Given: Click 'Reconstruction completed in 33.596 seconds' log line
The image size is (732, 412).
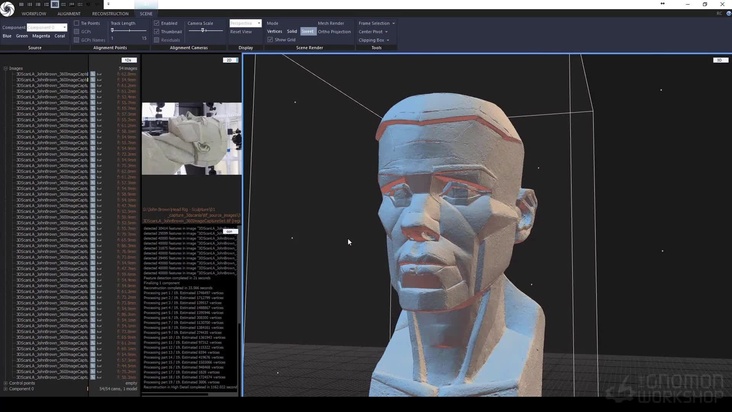Looking at the screenshot, I should pyautogui.click(x=178, y=288).
